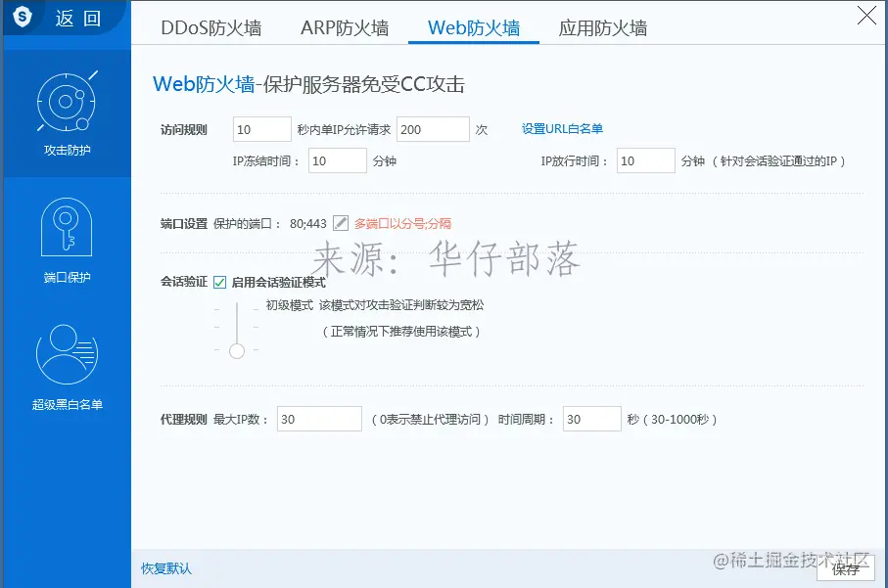Click the 多端口以分号;分隔 hint text
The width and height of the screenshot is (888, 588).
point(402,223)
